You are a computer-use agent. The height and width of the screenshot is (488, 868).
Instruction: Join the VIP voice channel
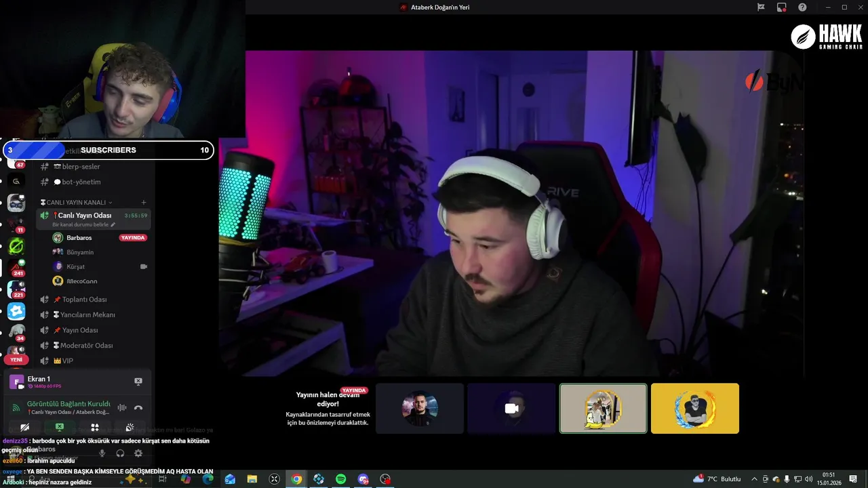click(x=94, y=361)
